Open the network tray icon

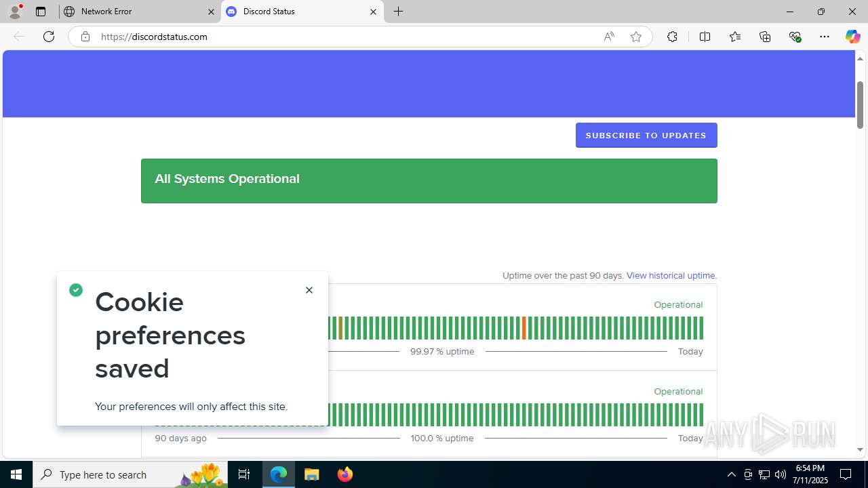(x=764, y=474)
